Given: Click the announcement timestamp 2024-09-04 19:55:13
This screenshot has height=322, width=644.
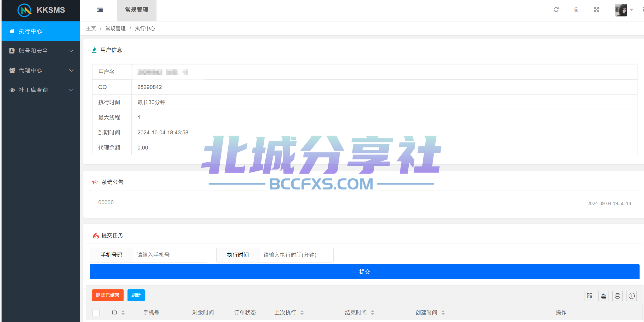Looking at the screenshot, I should pos(609,204).
